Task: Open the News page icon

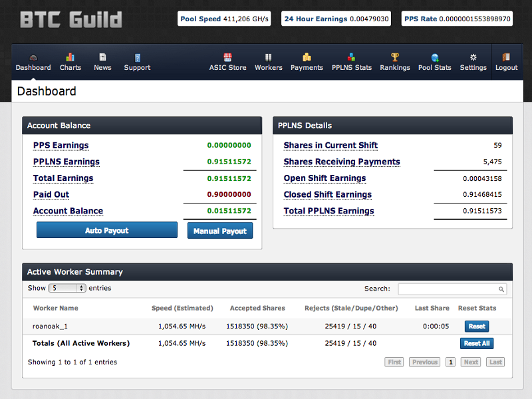Action: pyautogui.click(x=102, y=58)
